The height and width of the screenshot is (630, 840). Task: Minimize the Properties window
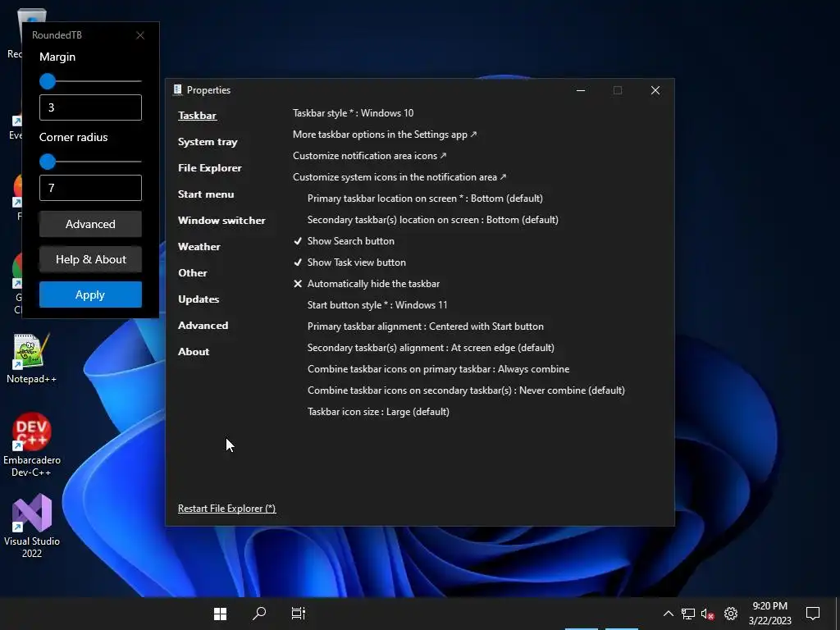581,90
